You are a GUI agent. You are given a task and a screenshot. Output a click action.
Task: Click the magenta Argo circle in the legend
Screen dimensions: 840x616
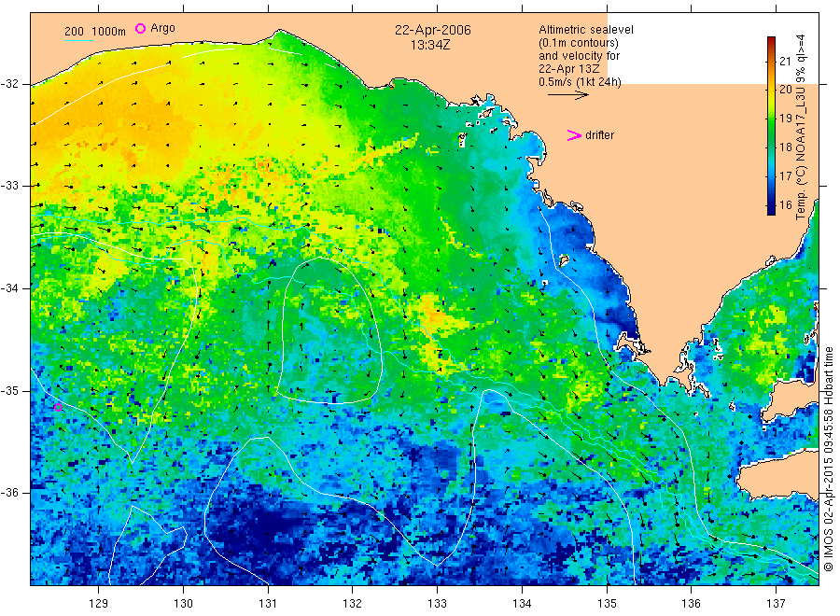pyautogui.click(x=140, y=28)
